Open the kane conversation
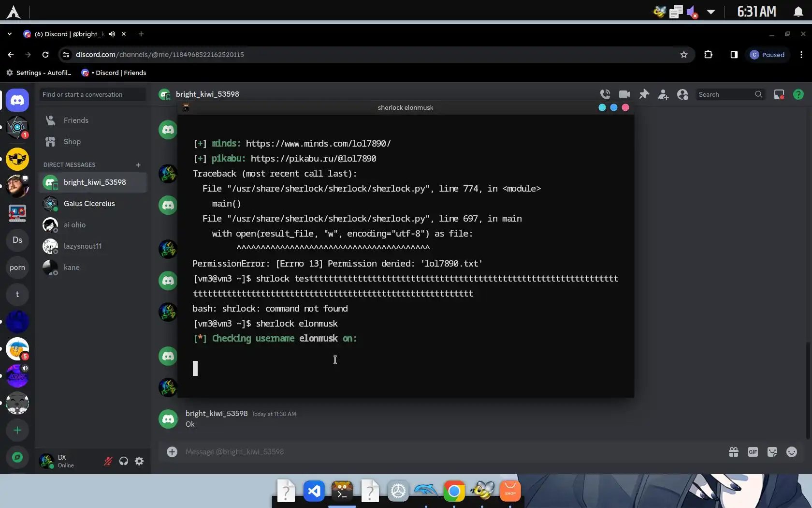 click(x=93, y=268)
